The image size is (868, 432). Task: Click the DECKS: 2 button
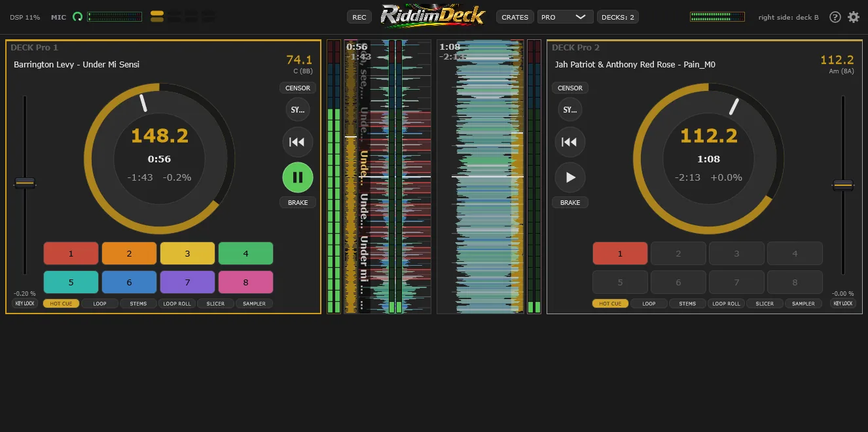coord(617,17)
